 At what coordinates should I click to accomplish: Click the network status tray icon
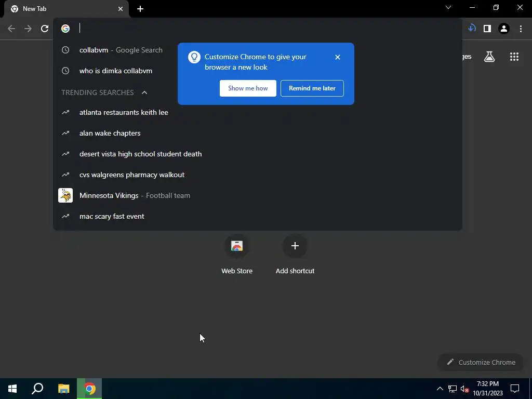[453, 389]
